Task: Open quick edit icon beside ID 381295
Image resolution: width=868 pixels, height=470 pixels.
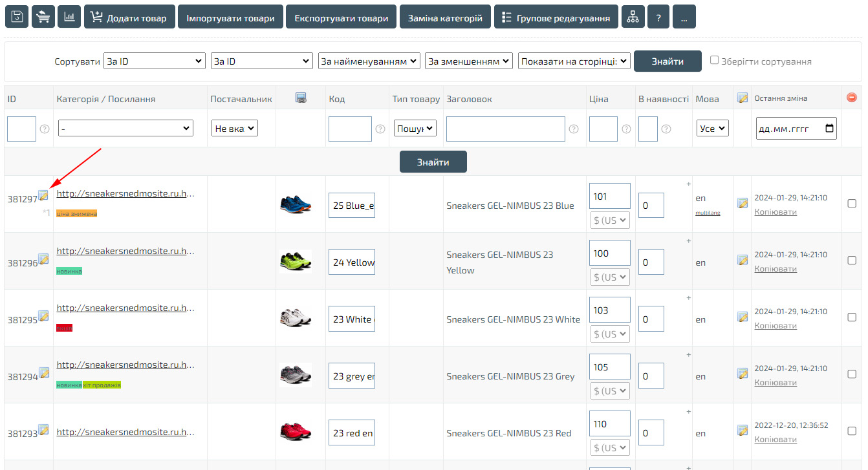Action: [43, 315]
